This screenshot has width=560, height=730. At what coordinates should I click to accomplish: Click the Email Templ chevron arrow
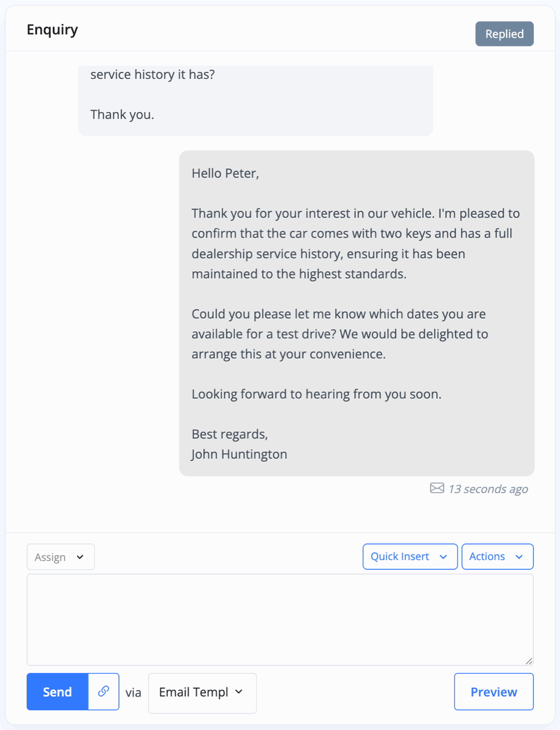239,691
